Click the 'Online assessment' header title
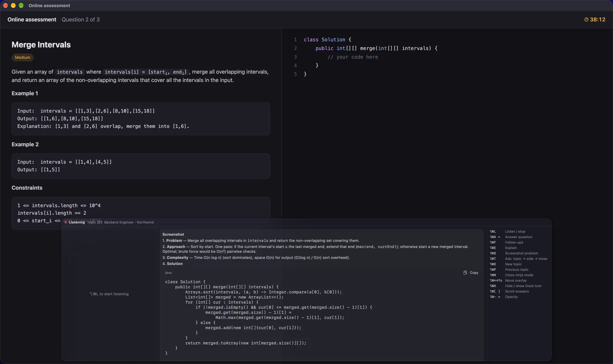Screen dimensions: 613x364 [x=32, y=20]
